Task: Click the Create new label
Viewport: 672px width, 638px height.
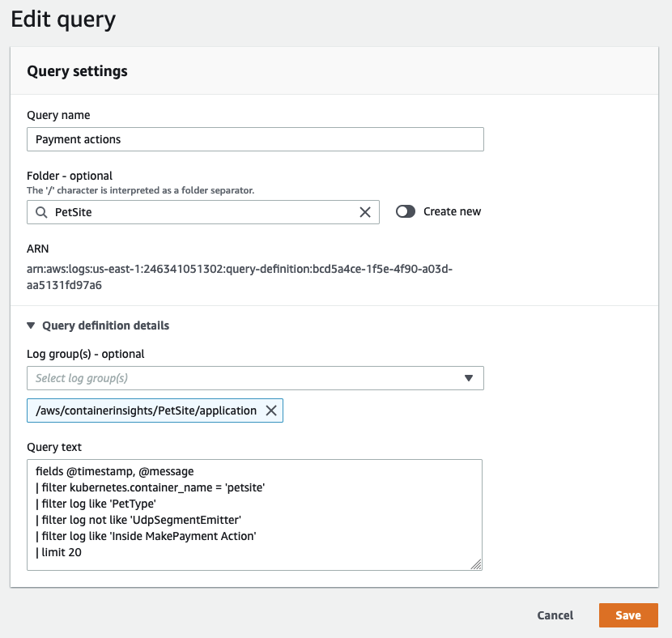Action: click(452, 211)
